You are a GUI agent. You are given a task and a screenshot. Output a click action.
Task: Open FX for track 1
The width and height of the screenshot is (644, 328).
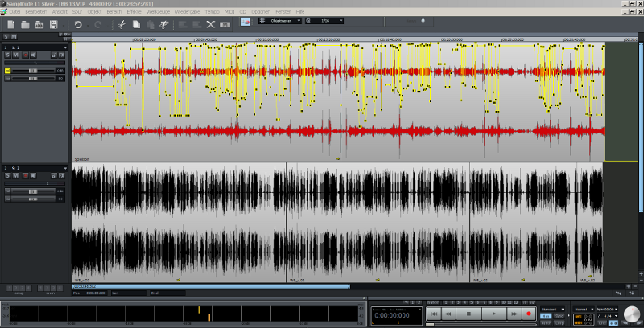tap(62, 55)
